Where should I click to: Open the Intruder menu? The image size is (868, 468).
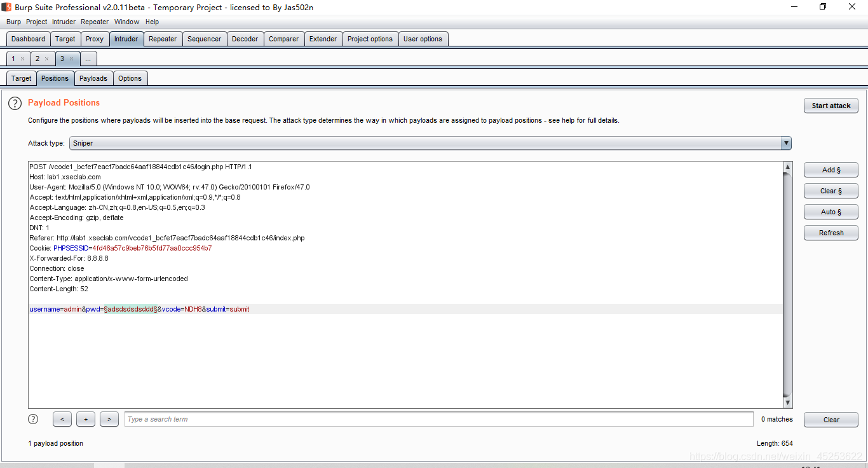pyautogui.click(x=64, y=22)
